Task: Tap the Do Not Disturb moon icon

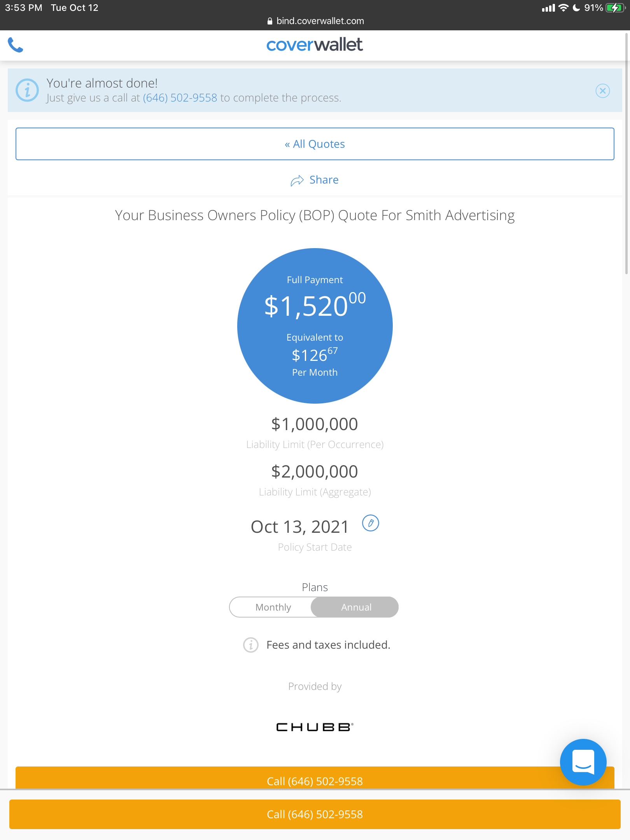Action: point(576,8)
